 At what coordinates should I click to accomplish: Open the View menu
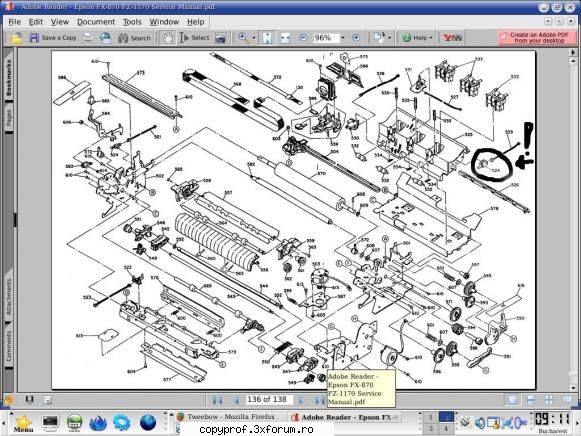60,22
